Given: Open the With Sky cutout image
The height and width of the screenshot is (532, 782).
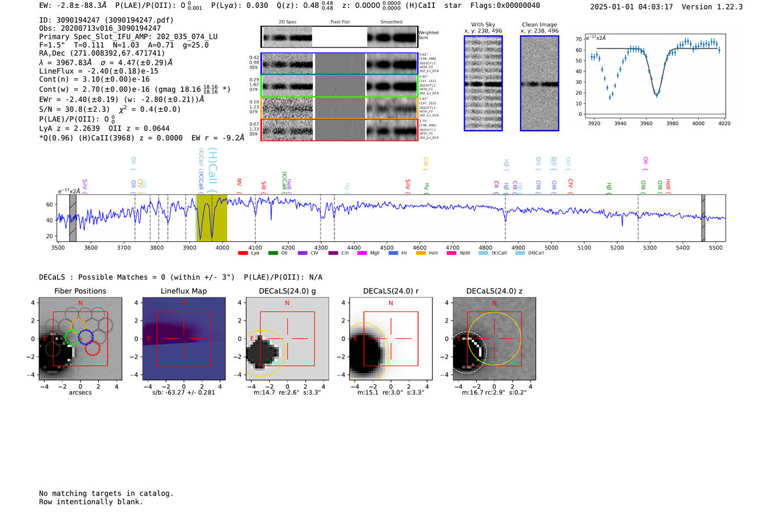Looking at the screenshot, I should [x=483, y=83].
